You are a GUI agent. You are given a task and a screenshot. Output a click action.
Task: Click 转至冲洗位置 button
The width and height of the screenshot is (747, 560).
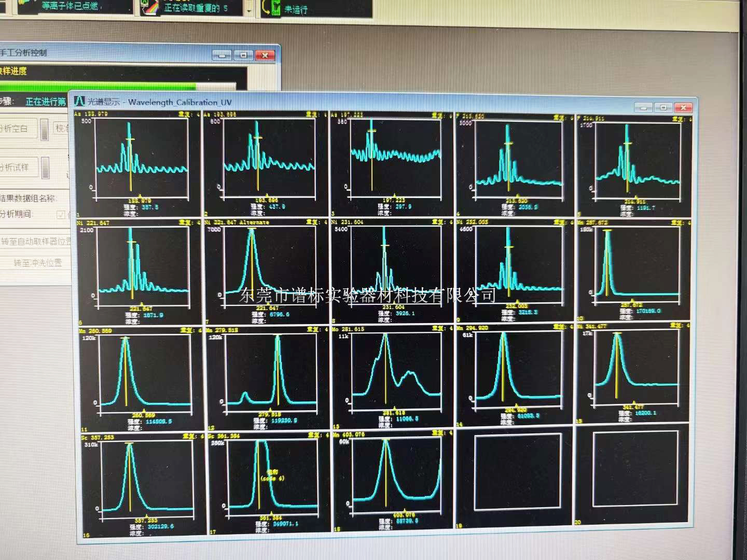coord(37,263)
